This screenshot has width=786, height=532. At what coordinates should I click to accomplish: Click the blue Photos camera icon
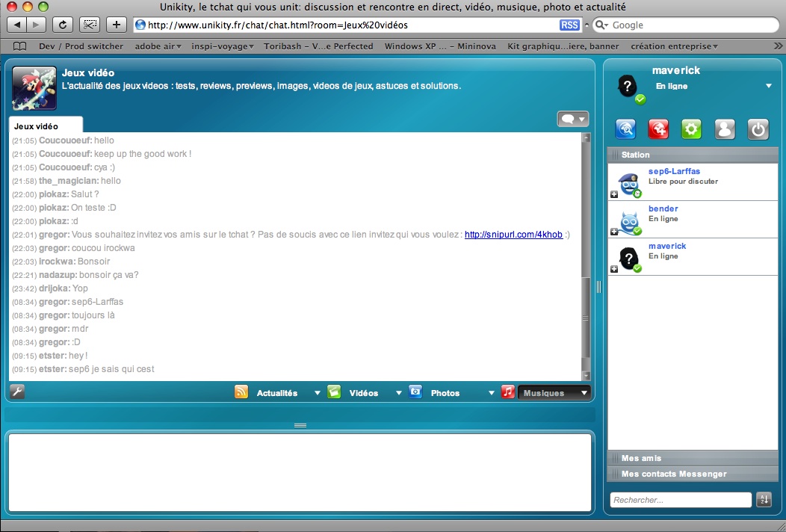(x=415, y=392)
